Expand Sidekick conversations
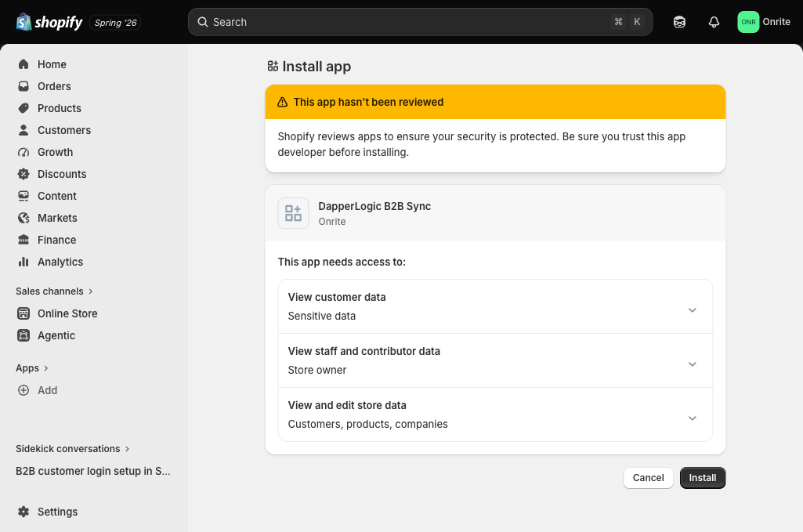The image size is (803, 532). point(73,448)
